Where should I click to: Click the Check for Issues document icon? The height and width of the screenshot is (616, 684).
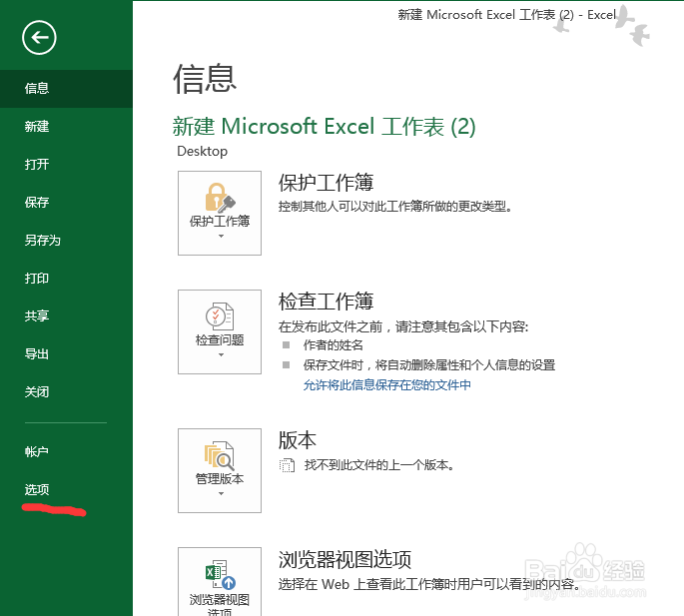click(220, 316)
